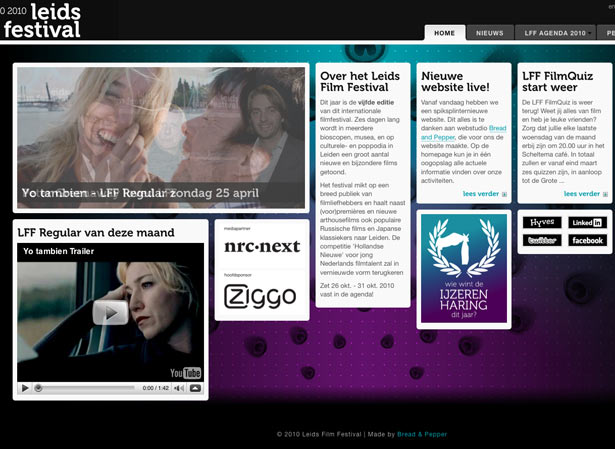Screen dimensions: 615x449
Task: Open the LinkedIn social page
Action: click(587, 222)
